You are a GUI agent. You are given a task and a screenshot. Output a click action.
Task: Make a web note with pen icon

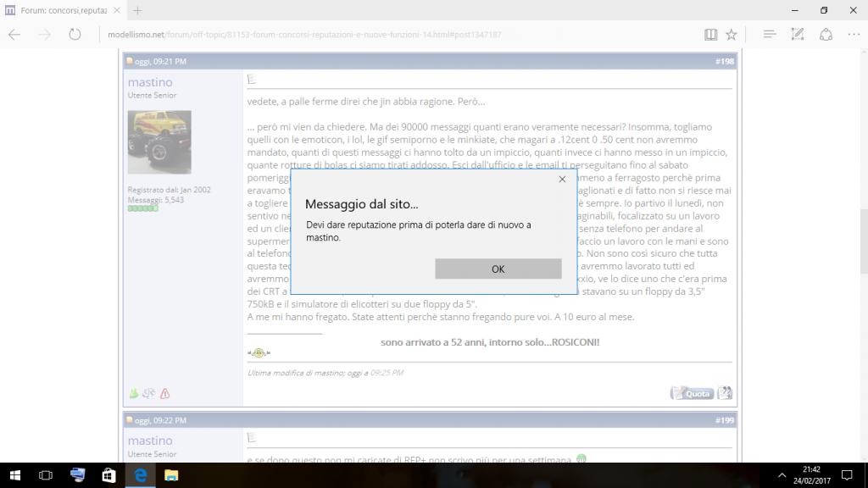pyautogui.click(x=797, y=35)
